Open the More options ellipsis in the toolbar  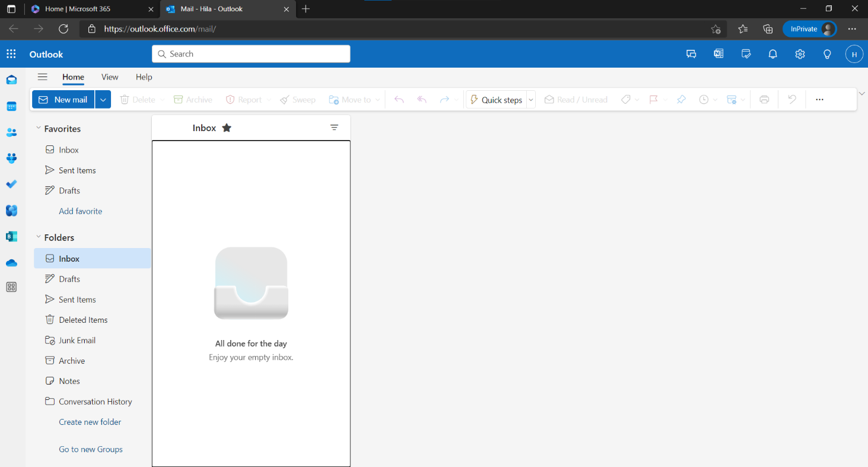click(x=819, y=100)
